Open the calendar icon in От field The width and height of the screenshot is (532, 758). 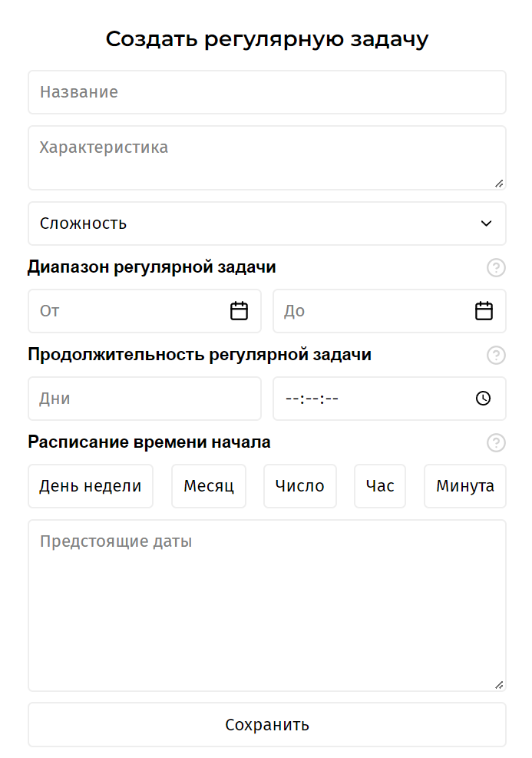pos(239,311)
